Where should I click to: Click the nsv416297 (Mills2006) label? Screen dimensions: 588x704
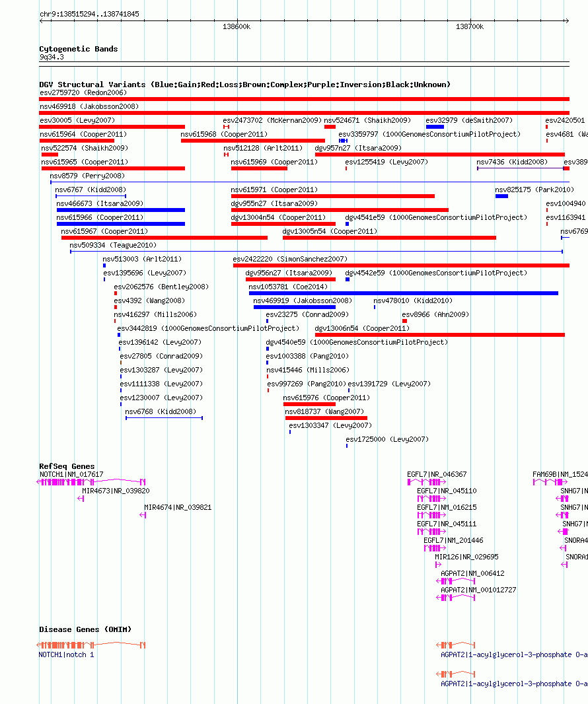tap(155, 315)
